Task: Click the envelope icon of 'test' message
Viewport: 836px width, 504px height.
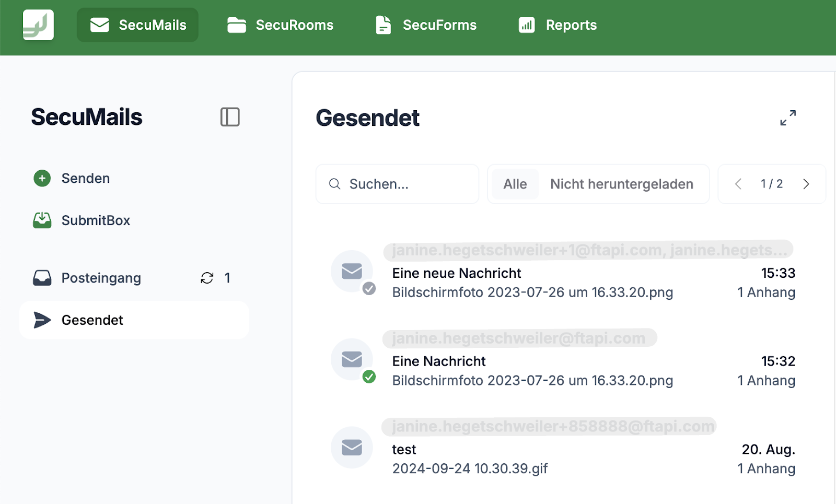Action: click(352, 448)
